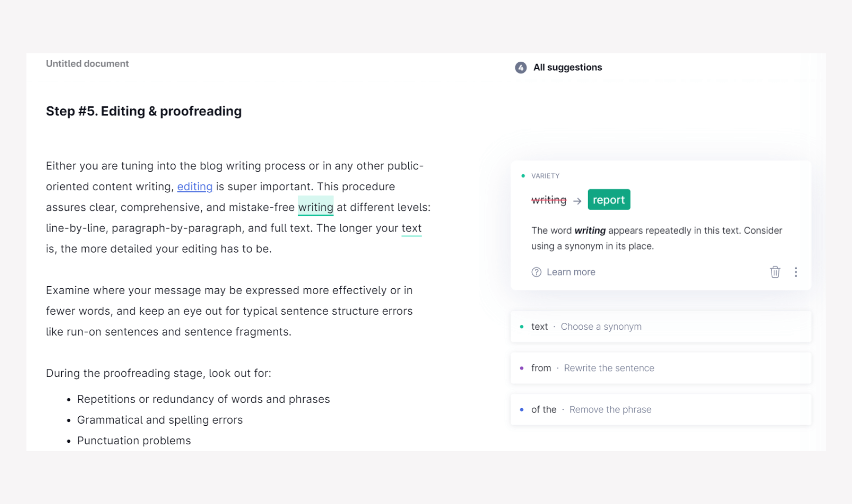Click the blue dot next to 'of the'
This screenshot has width=852, height=504.
click(521, 410)
